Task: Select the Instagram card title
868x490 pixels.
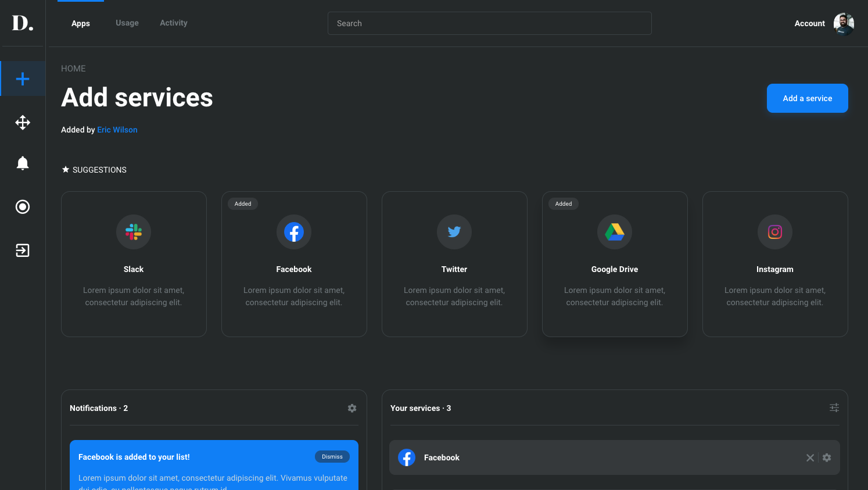Action: pyautogui.click(x=775, y=270)
